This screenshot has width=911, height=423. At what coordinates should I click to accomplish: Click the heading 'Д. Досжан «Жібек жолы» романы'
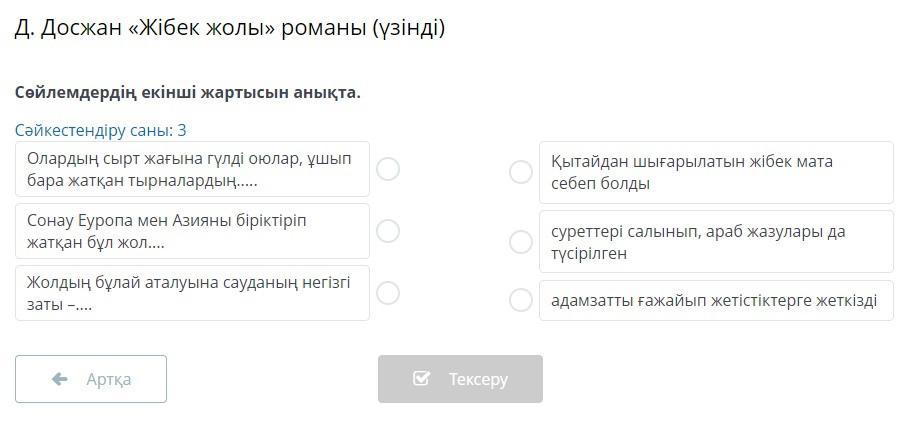pyautogui.click(x=192, y=28)
